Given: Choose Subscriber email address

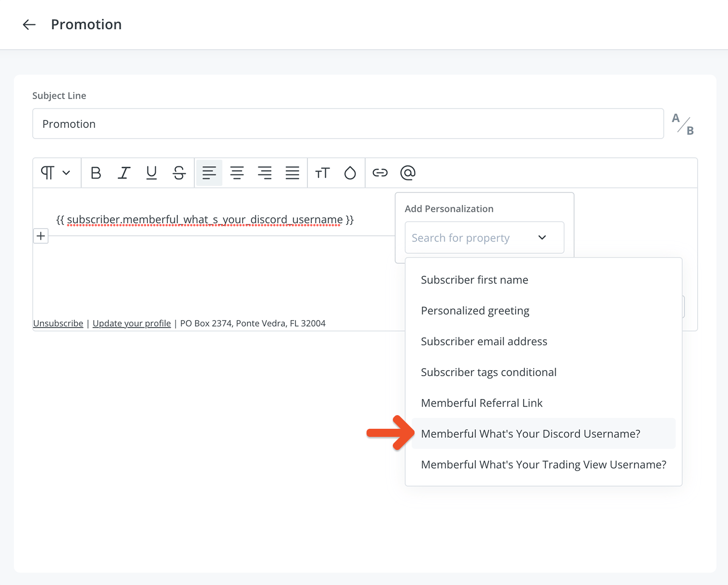Looking at the screenshot, I should [543, 341].
